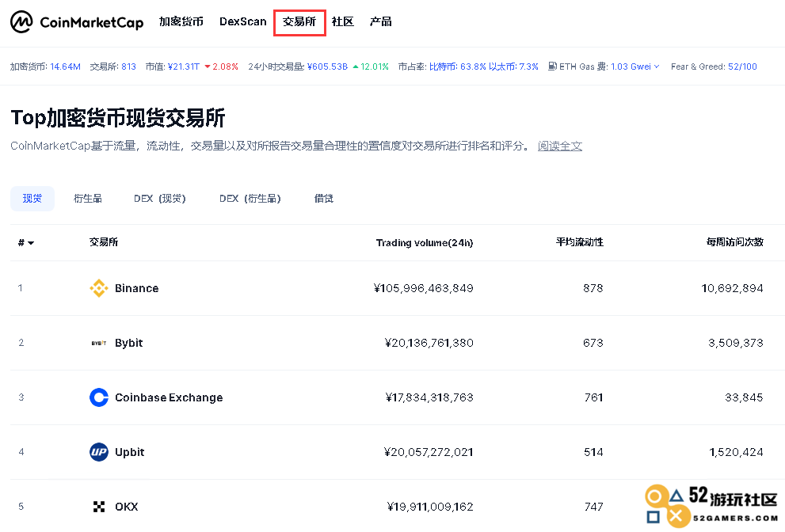The height and width of the screenshot is (532, 785).
Task: Click Coinbase volume ¥17,834,318,763
Action: pyautogui.click(x=429, y=397)
